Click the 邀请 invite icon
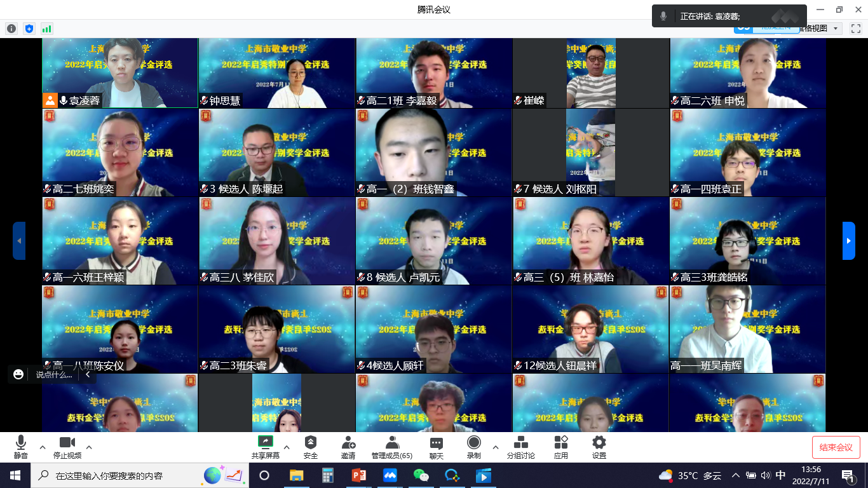This screenshot has height=488, width=868. point(348,443)
